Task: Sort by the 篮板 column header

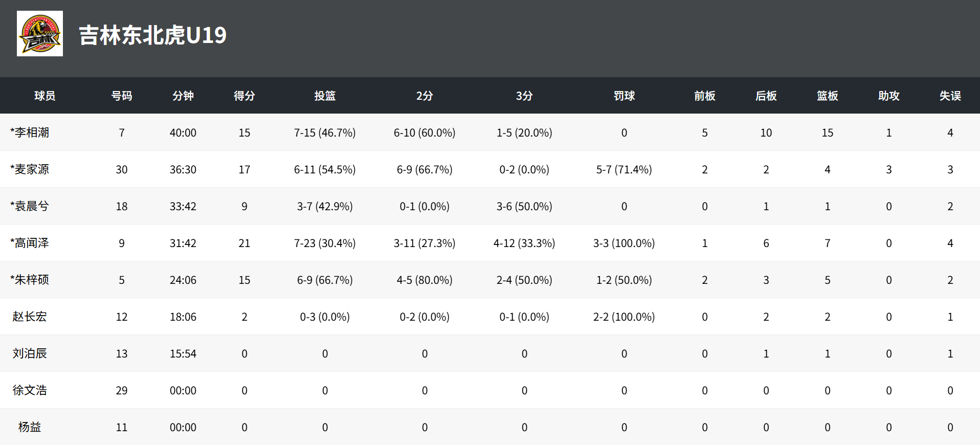Action: tap(828, 96)
